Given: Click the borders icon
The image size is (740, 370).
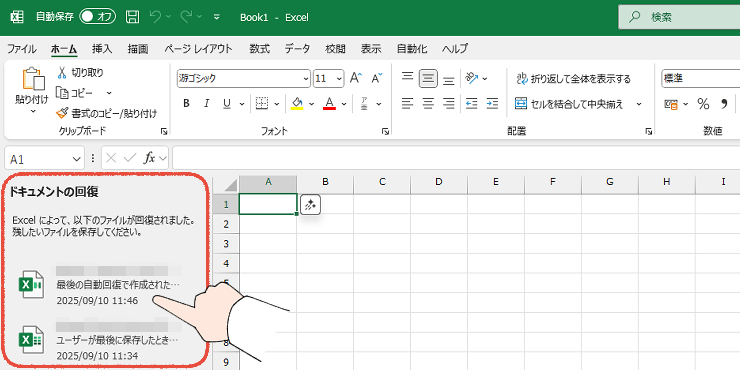Looking at the screenshot, I should point(262,103).
